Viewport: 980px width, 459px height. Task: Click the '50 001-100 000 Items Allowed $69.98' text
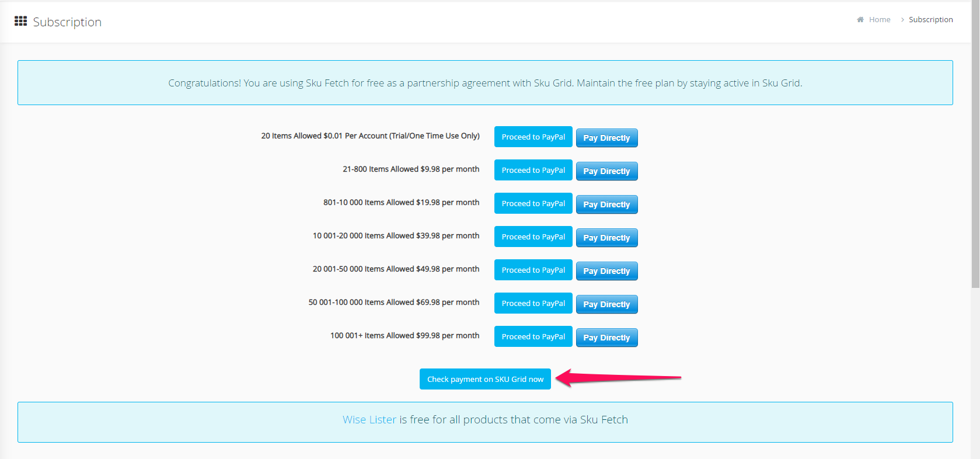pyautogui.click(x=394, y=302)
